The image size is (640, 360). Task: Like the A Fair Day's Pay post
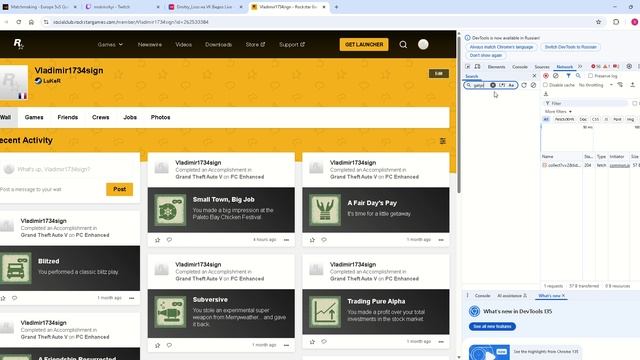click(312, 240)
